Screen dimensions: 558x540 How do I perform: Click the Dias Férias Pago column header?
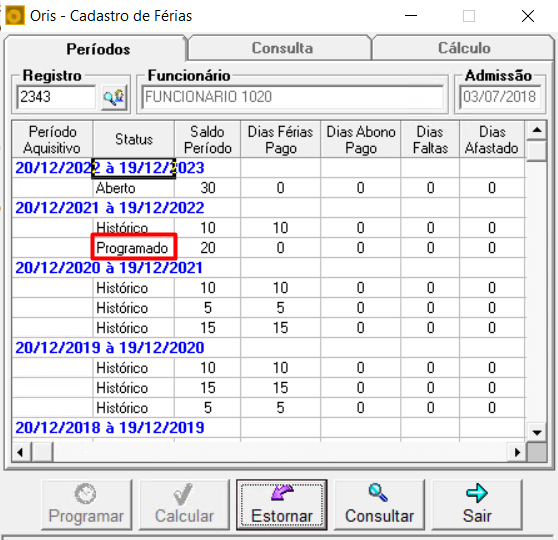[280, 140]
